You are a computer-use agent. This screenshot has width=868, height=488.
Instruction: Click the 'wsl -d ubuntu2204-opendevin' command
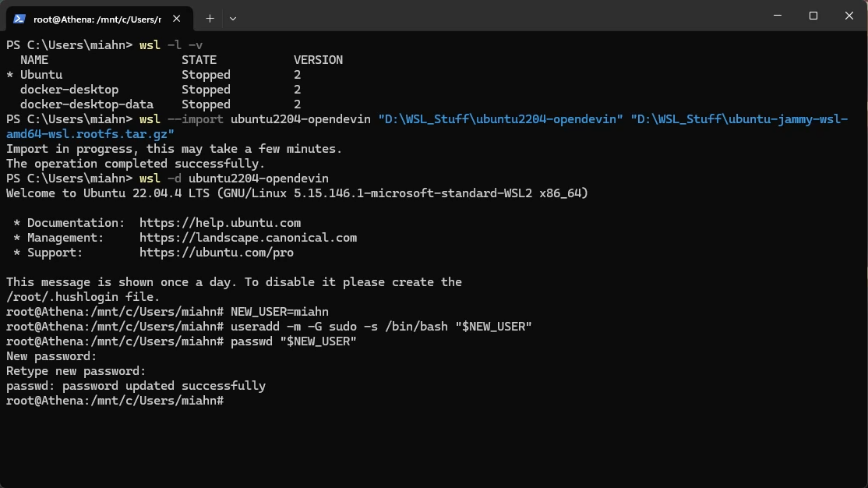[235, 179]
